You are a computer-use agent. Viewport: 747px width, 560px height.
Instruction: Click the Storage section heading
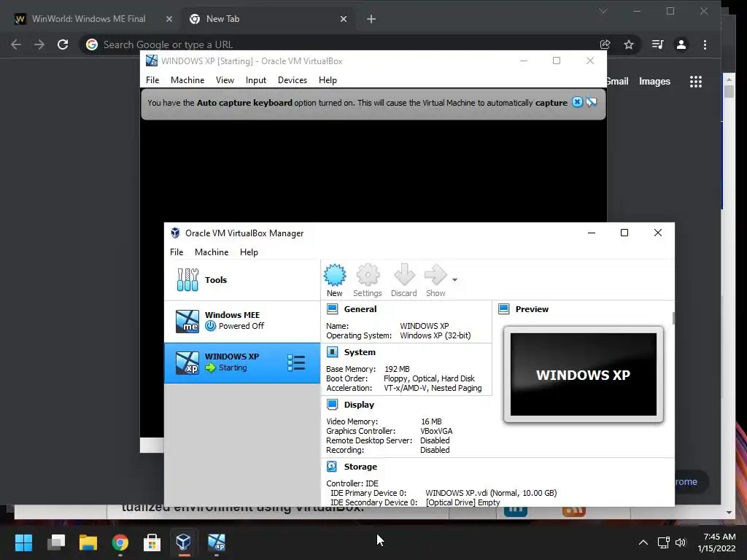tap(360, 467)
